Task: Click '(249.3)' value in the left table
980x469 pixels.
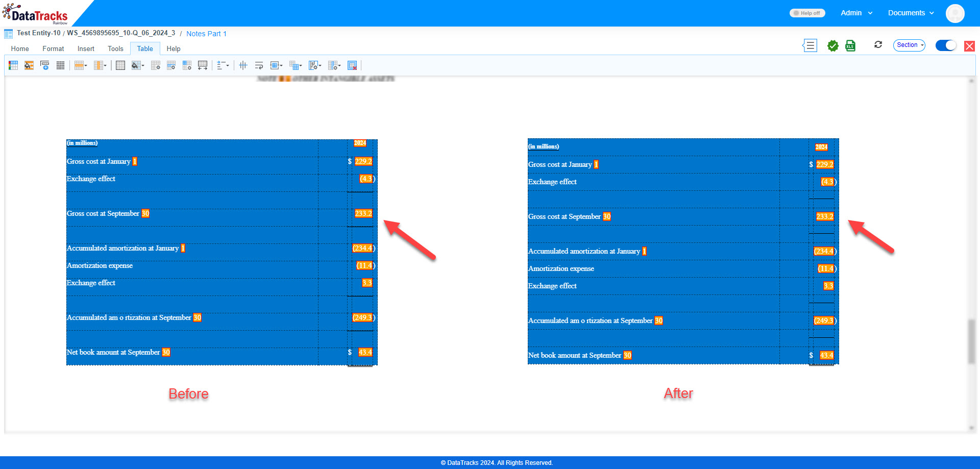Action: pos(363,317)
